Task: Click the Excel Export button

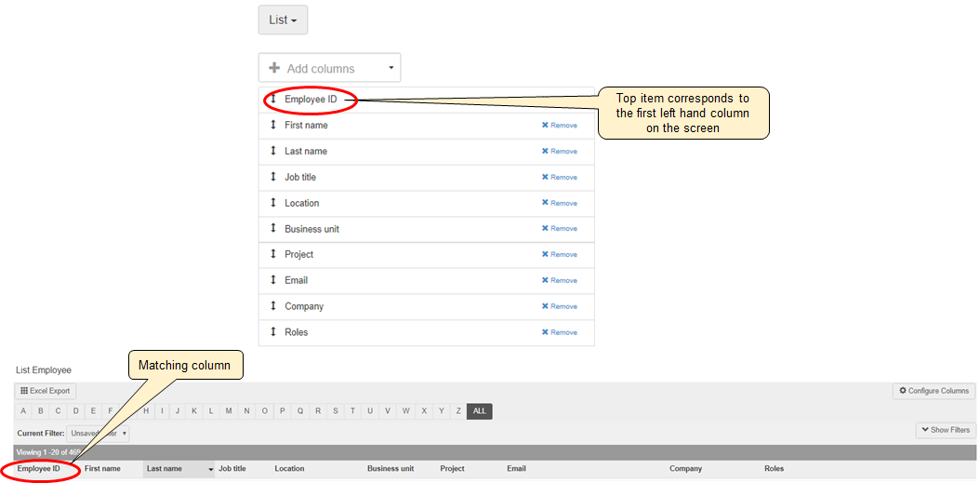Action: (x=46, y=392)
